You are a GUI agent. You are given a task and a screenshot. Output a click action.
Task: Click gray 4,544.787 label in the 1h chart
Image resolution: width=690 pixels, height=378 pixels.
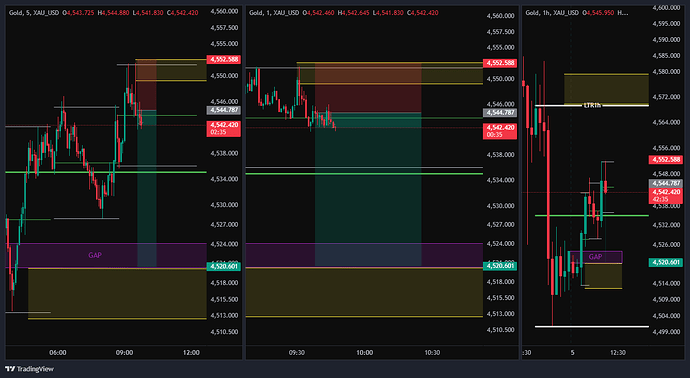coord(666,183)
